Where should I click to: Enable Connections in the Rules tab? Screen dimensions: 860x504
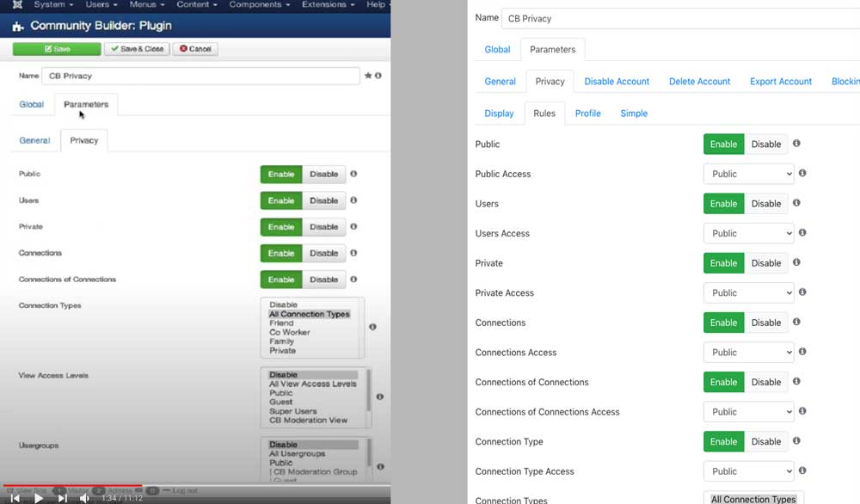click(x=724, y=323)
